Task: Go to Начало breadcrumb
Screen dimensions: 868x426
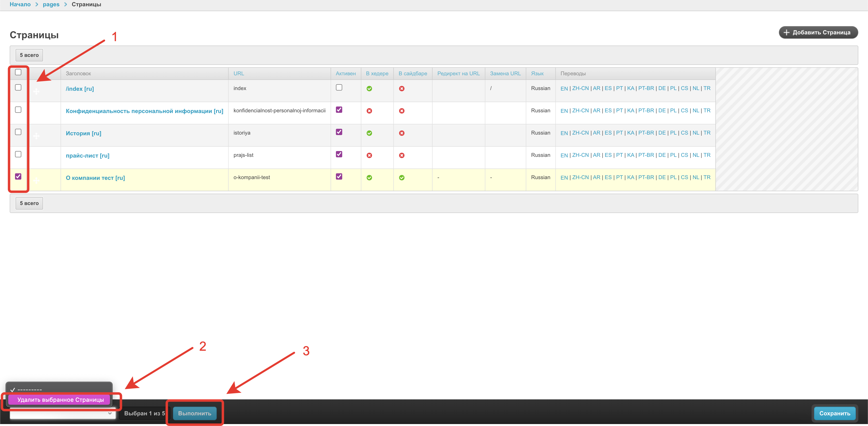Action: [x=20, y=4]
